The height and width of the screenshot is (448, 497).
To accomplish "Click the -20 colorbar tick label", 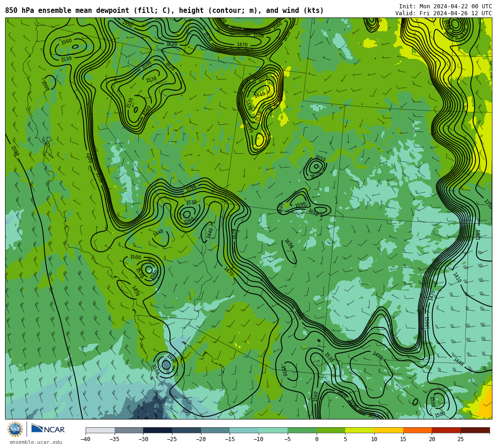I will tap(201, 439).
